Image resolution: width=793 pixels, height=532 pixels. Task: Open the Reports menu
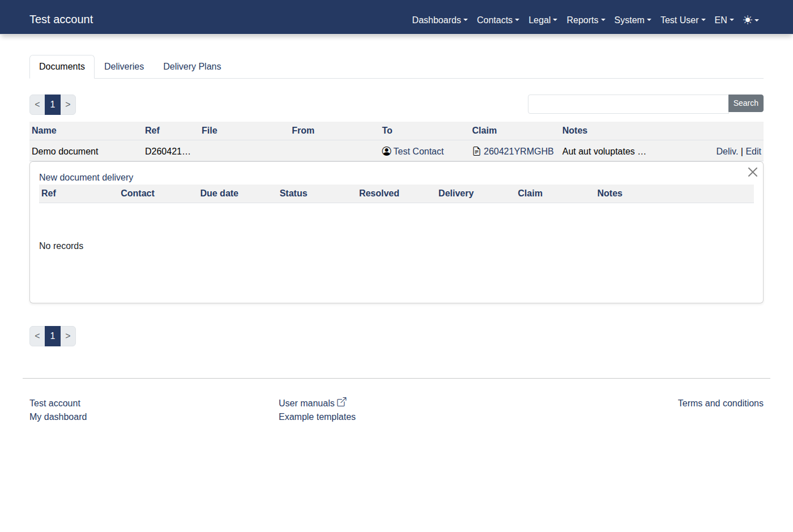pos(585,20)
